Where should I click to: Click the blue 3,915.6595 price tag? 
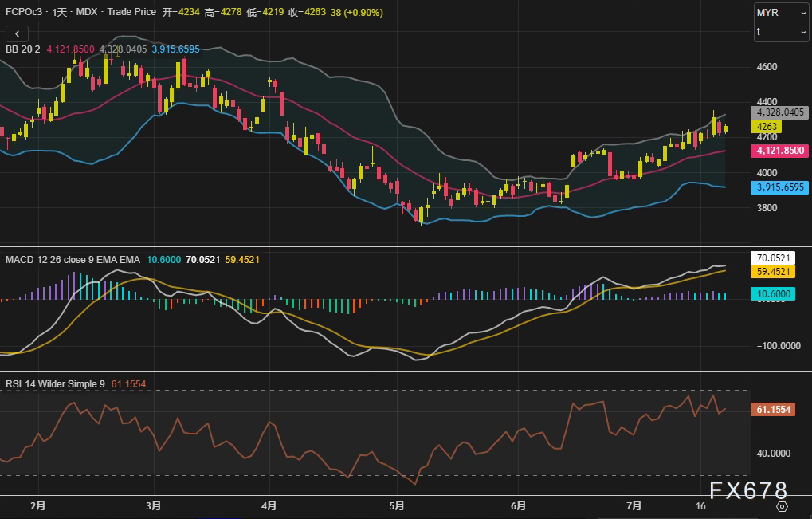coord(781,187)
